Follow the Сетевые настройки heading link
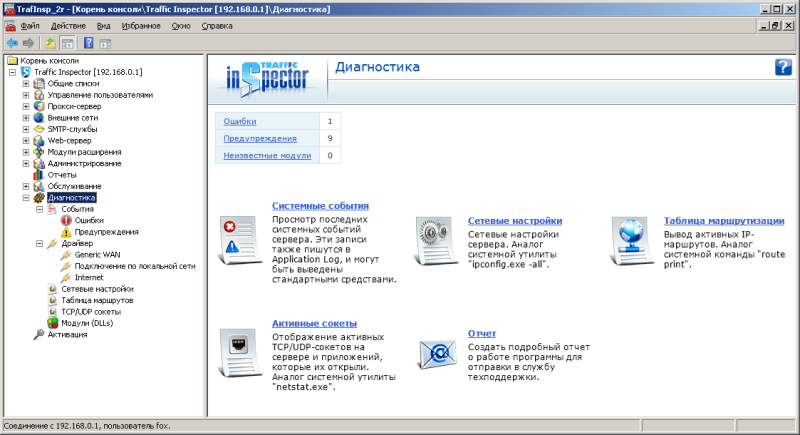The height and width of the screenshot is (435, 800). [x=515, y=221]
